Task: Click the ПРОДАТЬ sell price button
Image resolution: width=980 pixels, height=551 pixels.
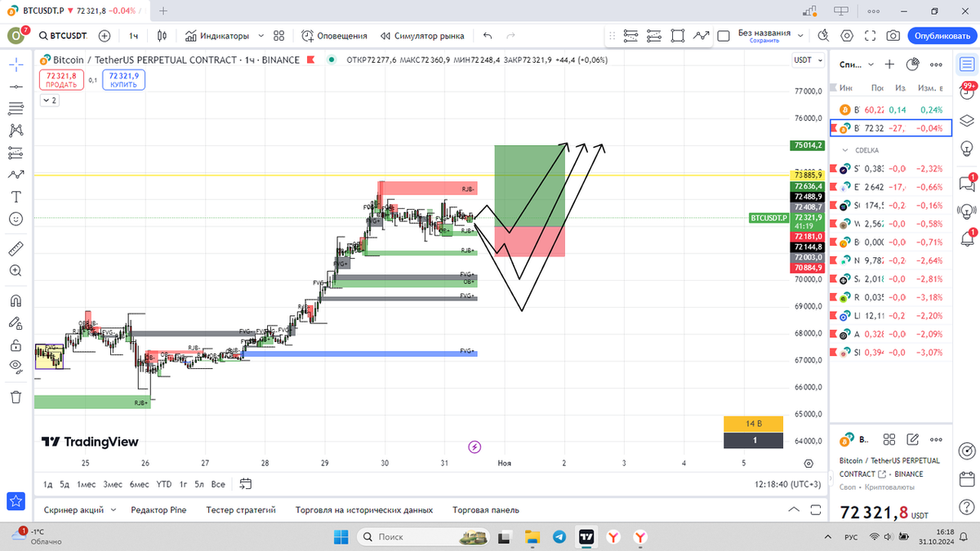Action: (x=61, y=79)
